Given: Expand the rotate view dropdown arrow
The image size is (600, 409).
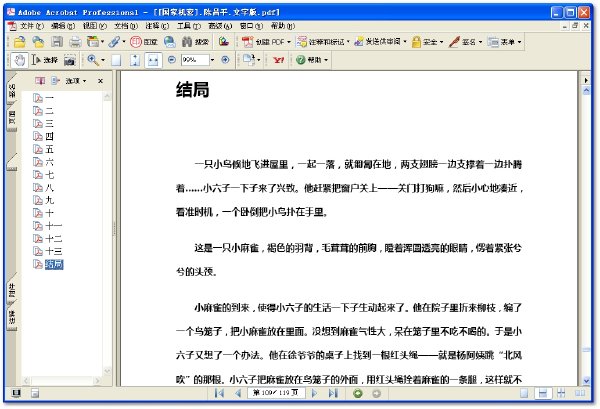Looking at the screenshot, I should click(x=259, y=60).
